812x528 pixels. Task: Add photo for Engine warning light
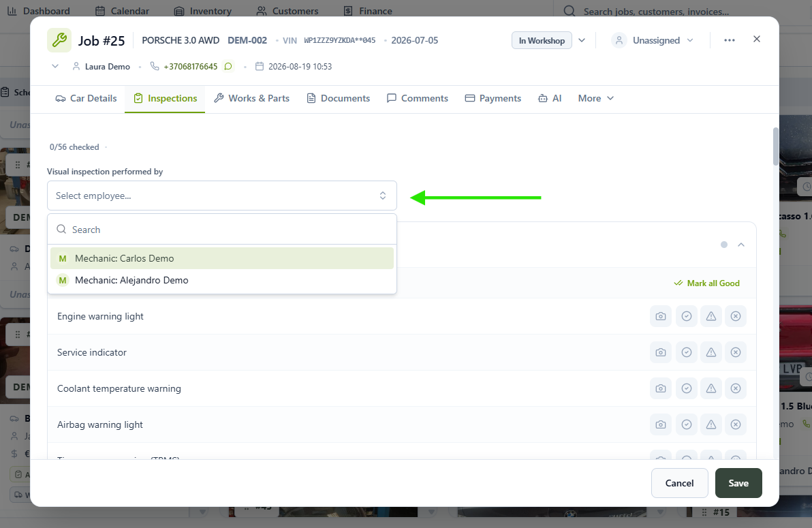coord(661,316)
